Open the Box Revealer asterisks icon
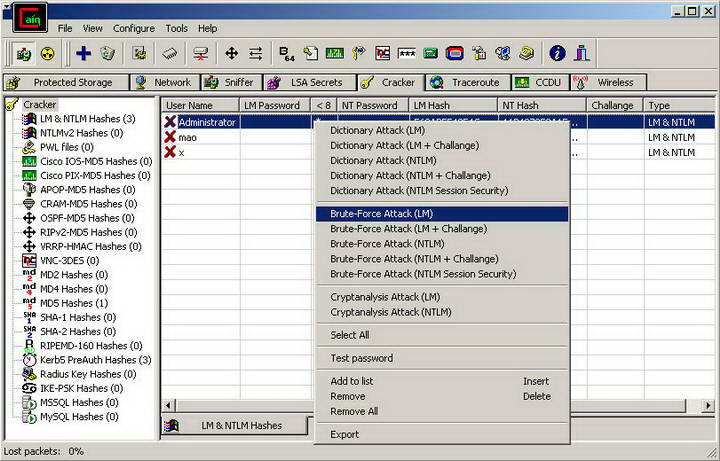 [407, 53]
